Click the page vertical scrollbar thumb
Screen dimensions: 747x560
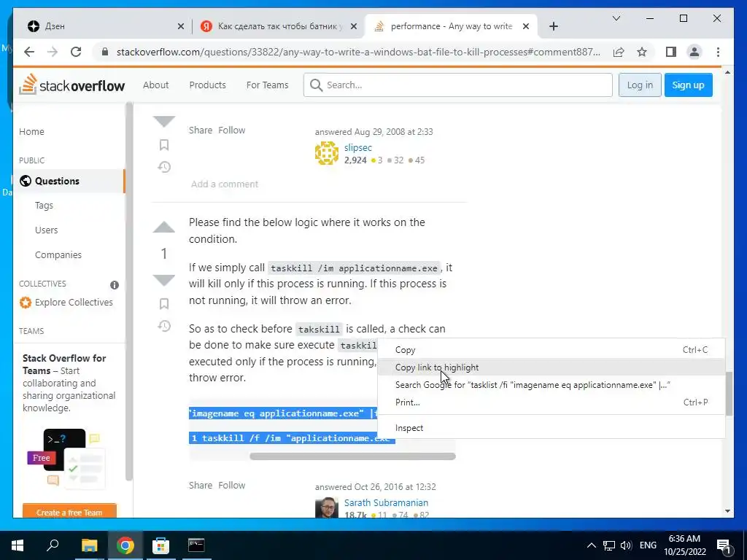click(728, 393)
